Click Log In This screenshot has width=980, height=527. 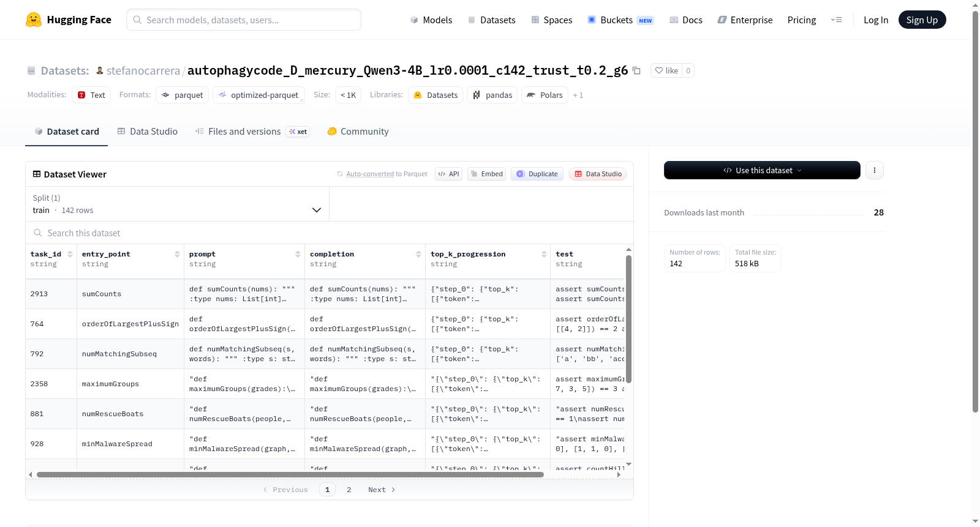point(876,20)
